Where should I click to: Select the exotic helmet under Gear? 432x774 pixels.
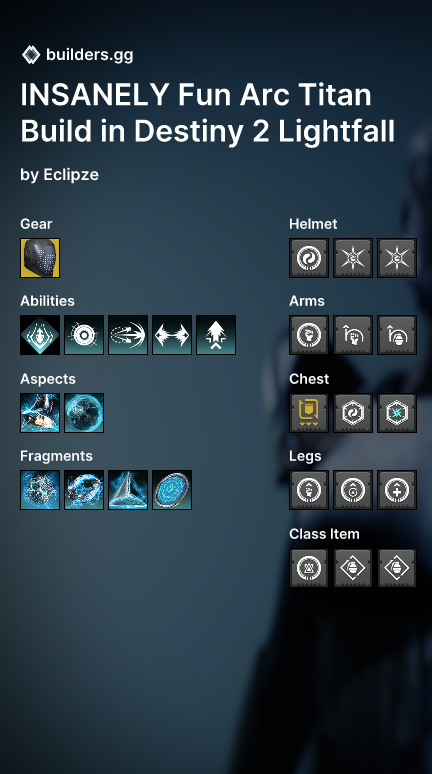pyautogui.click(x=40, y=258)
